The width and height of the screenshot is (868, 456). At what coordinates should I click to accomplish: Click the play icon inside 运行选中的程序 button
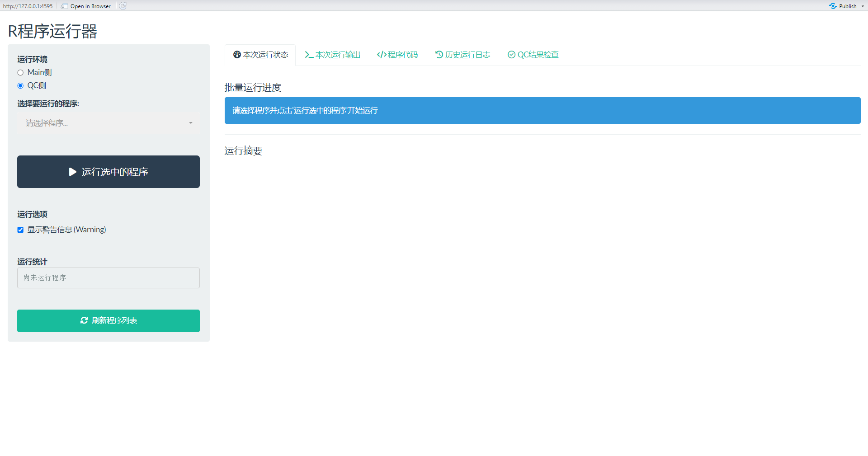pyautogui.click(x=72, y=172)
